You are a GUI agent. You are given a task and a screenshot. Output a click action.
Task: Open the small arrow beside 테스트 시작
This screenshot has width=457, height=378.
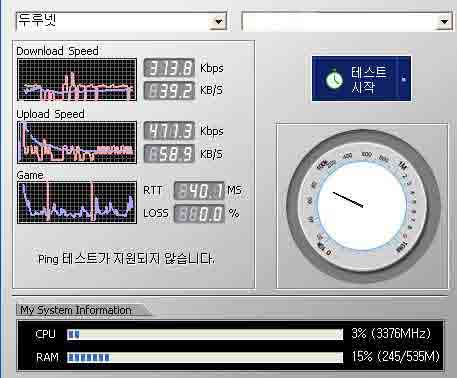click(x=404, y=79)
